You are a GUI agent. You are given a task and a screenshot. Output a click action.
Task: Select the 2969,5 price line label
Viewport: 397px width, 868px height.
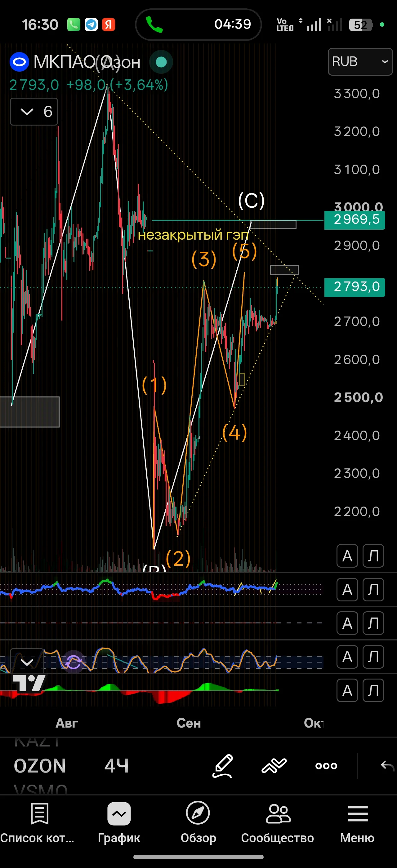[x=355, y=220]
